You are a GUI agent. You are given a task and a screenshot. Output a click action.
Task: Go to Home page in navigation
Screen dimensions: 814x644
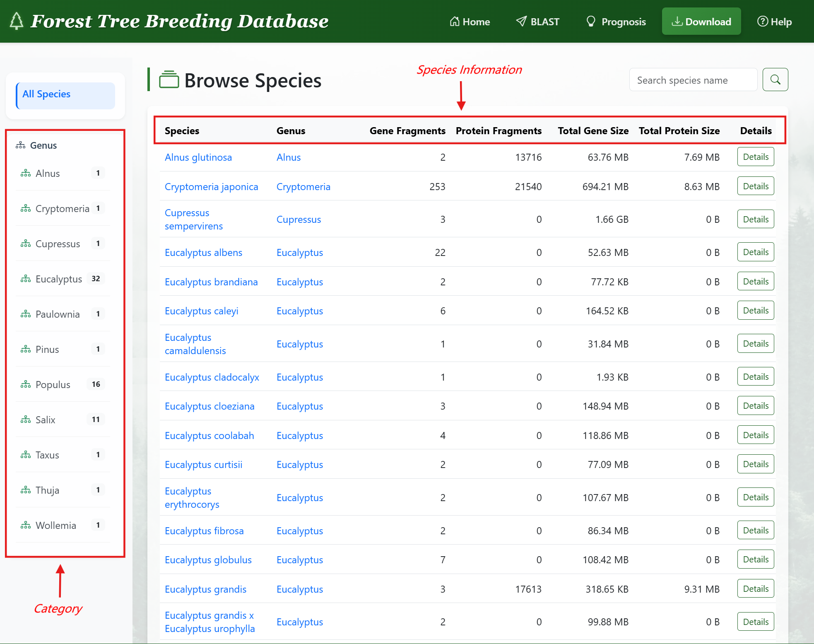pos(470,22)
